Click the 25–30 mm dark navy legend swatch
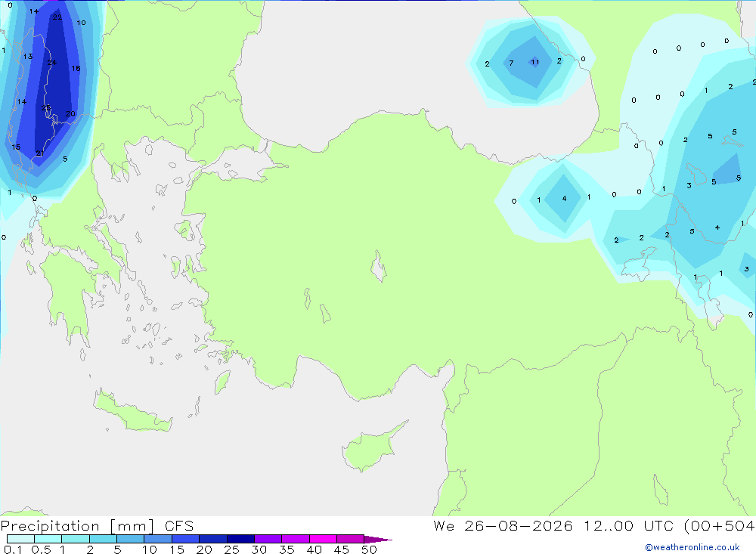756x554 pixels. pyautogui.click(x=240, y=539)
